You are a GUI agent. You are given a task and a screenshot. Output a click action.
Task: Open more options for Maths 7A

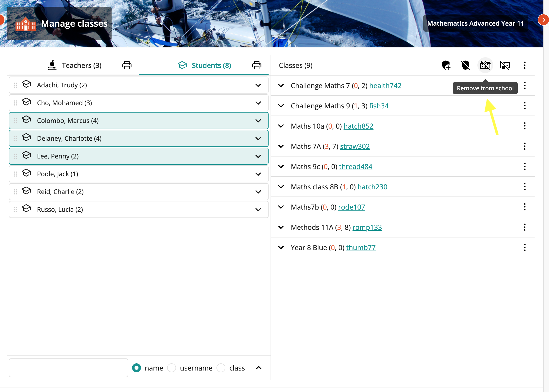pyautogui.click(x=525, y=146)
